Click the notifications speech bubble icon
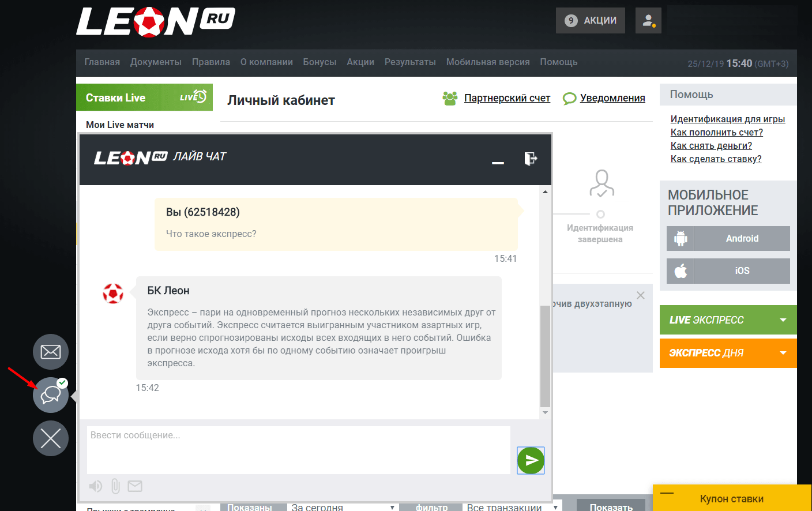 point(569,99)
